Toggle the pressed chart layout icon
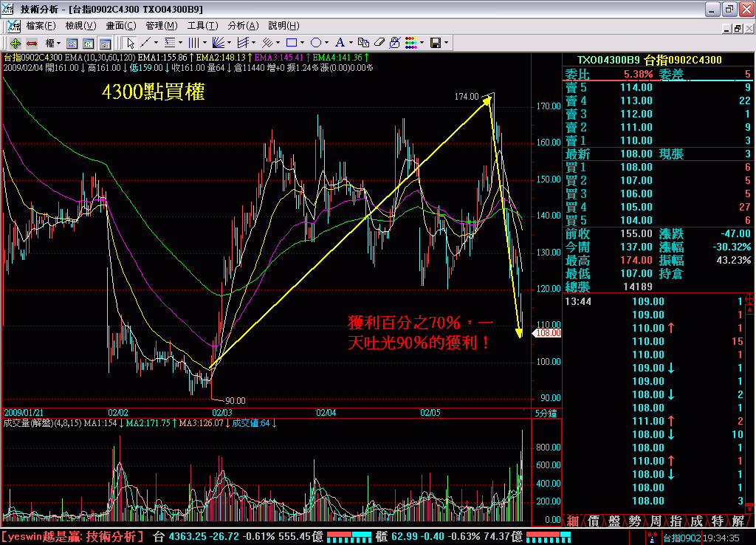Screen dimensions: 756x545 coord(105,44)
